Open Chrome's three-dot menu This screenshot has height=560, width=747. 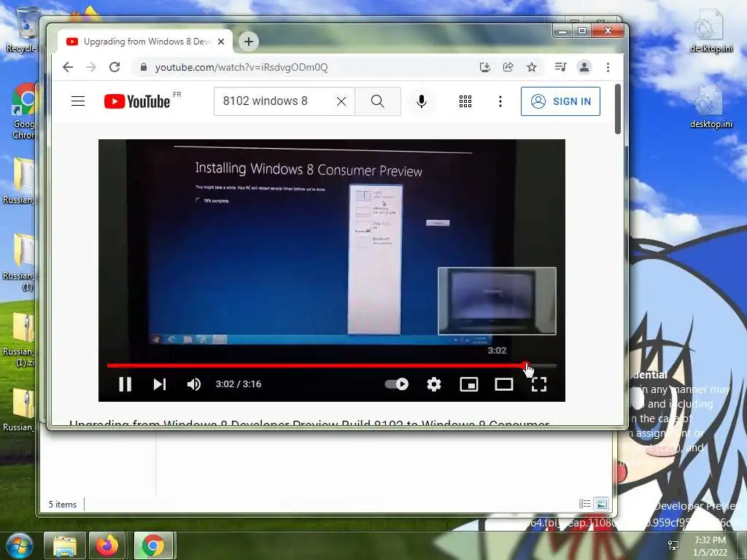pos(608,67)
